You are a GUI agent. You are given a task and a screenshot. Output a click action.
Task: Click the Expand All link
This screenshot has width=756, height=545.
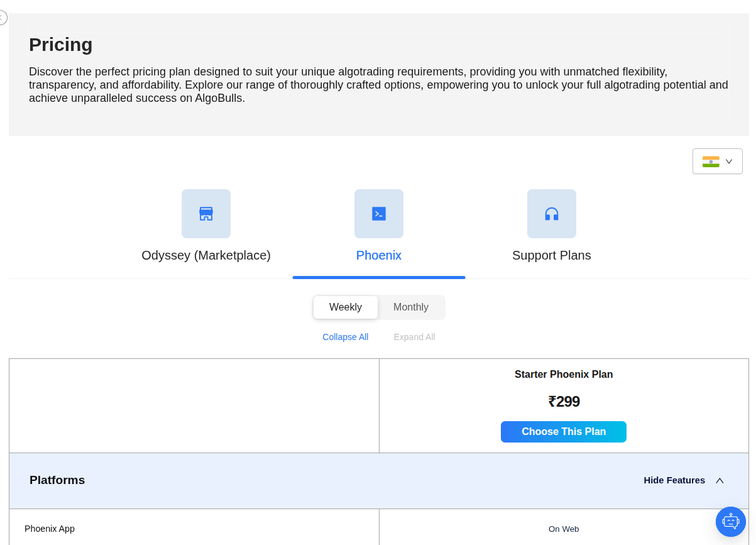tap(414, 337)
